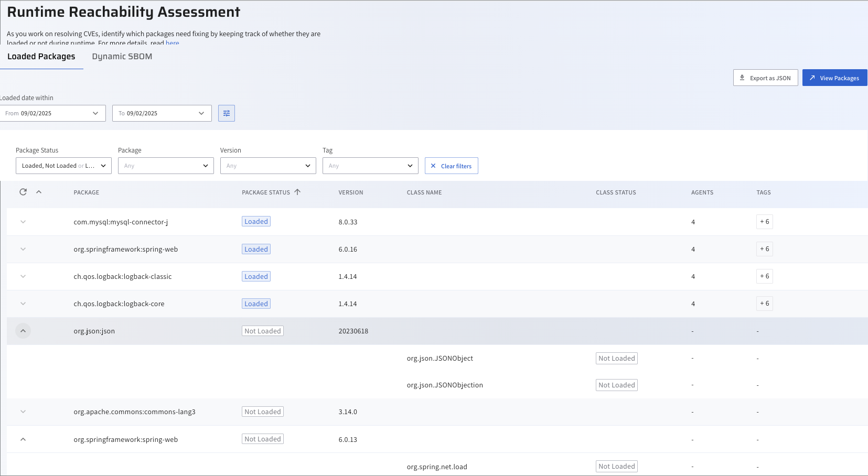The width and height of the screenshot is (868, 476).
Task: Click the Clear filters button
Action: coord(451,166)
